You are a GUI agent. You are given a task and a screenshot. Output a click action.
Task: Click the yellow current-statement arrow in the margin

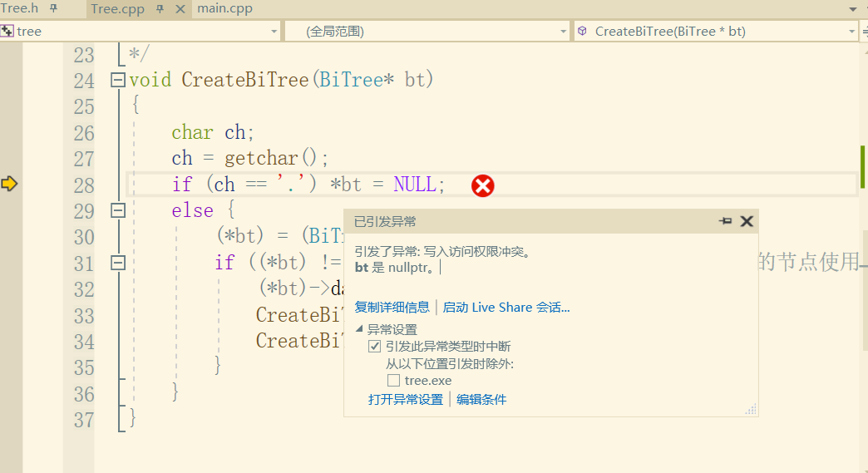coord(9,184)
